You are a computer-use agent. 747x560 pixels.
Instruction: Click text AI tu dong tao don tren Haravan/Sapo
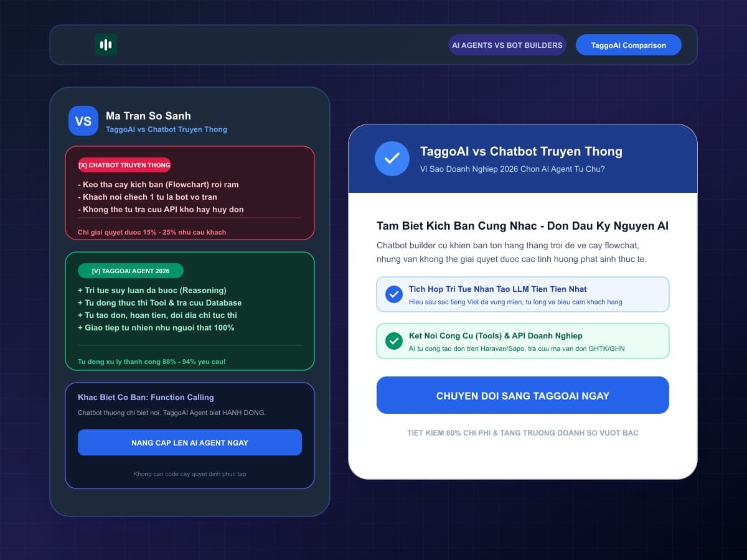click(x=517, y=349)
